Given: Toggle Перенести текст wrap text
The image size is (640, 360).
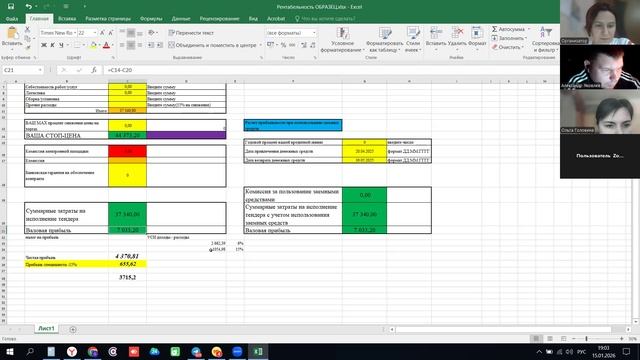Looking at the screenshot, I should click(x=191, y=33).
